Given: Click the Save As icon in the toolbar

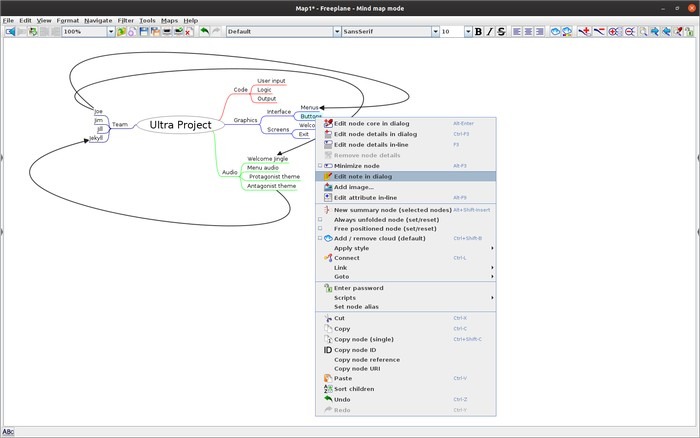Looking at the screenshot, I should point(155,31).
